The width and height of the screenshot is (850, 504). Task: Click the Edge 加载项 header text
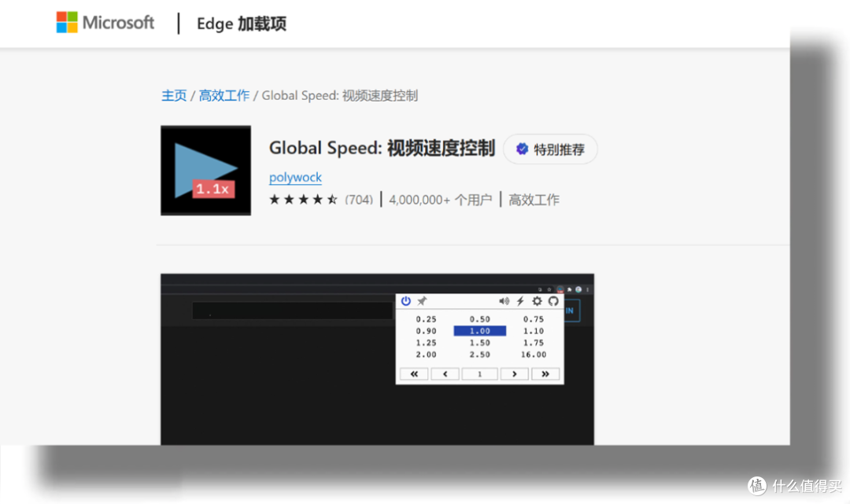[241, 23]
